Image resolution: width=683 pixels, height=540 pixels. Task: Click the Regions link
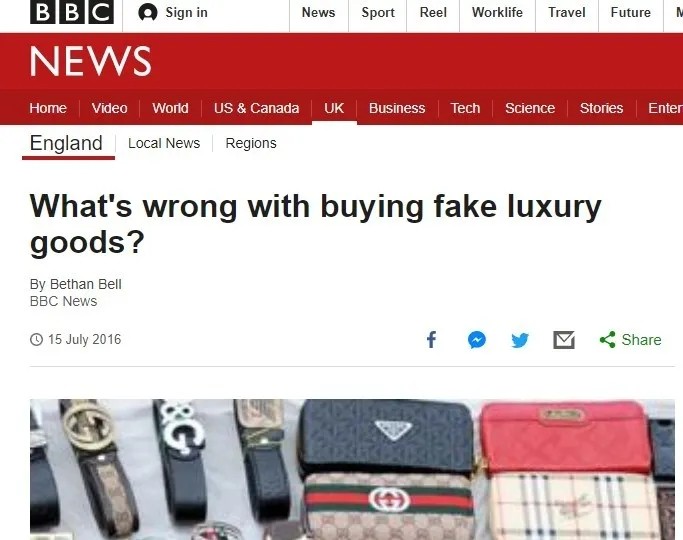pos(251,143)
